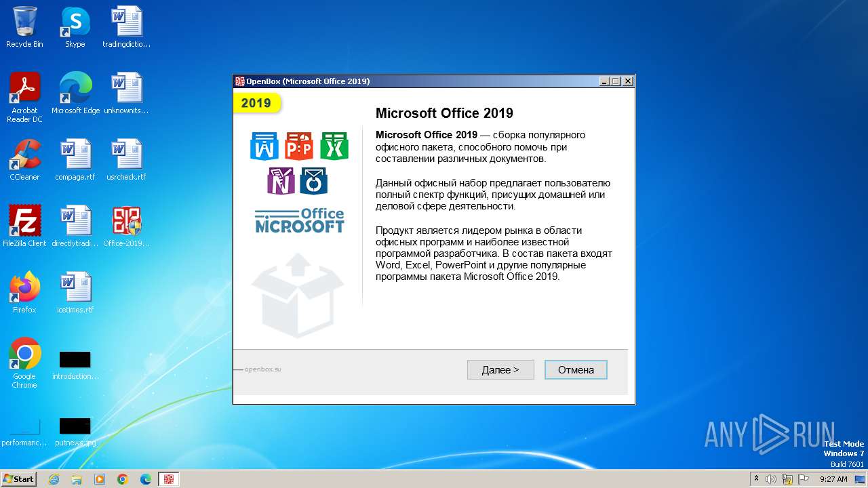
Task: Open Windows Explorer folder from taskbar
Action: coord(77,479)
